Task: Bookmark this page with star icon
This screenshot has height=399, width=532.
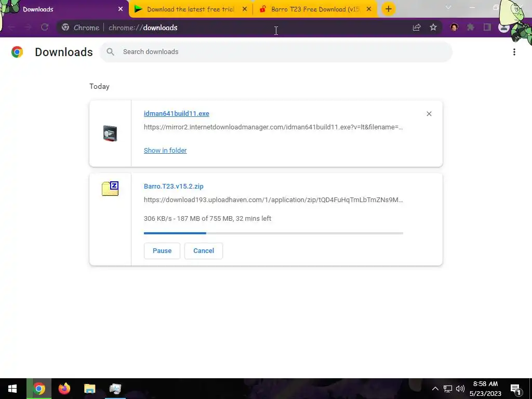Action: (x=433, y=28)
